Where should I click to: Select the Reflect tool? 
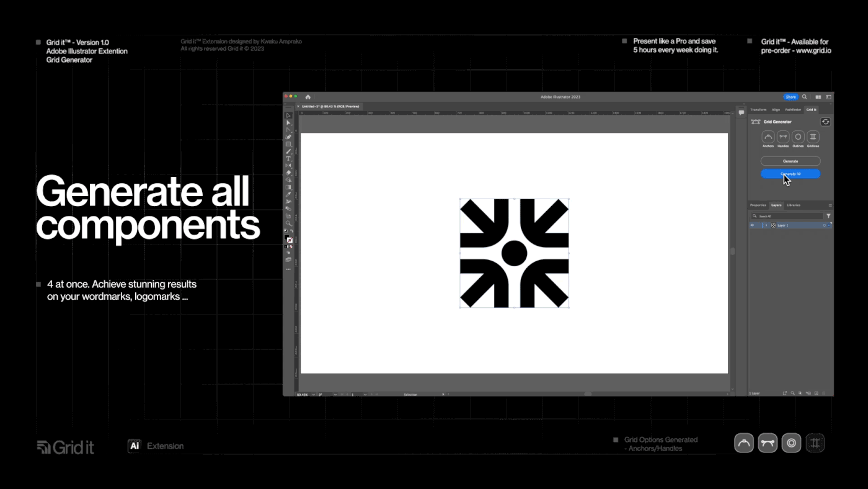[288, 166]
